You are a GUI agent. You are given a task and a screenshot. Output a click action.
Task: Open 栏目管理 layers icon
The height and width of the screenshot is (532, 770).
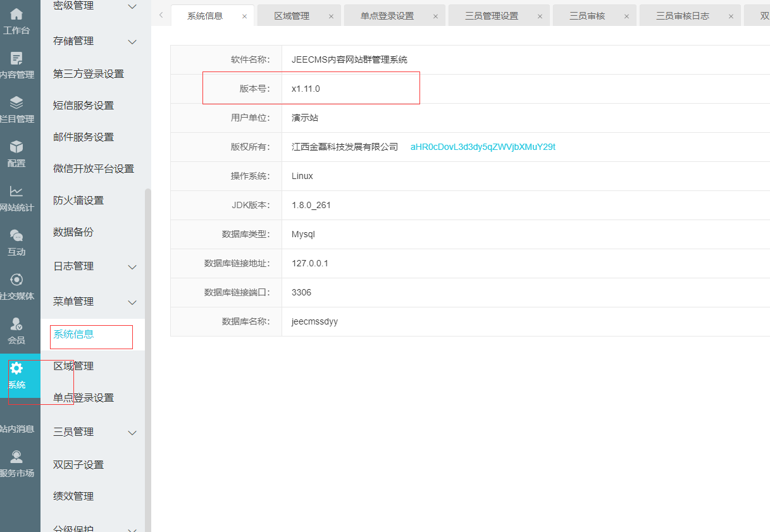coord(16,103)
